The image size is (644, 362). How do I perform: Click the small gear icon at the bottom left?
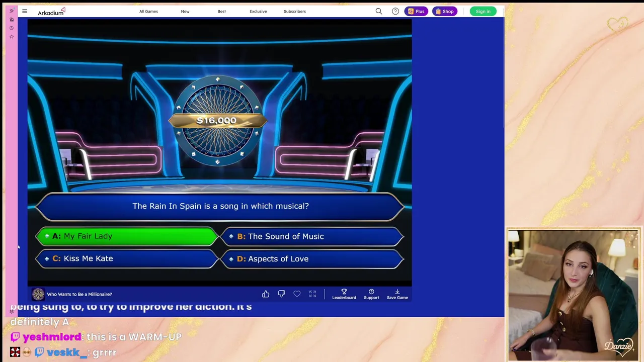click(12, 312)
